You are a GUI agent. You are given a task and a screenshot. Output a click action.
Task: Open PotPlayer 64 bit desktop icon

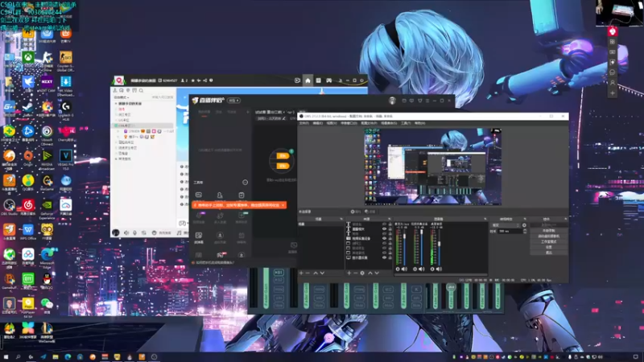pos(28,308)
